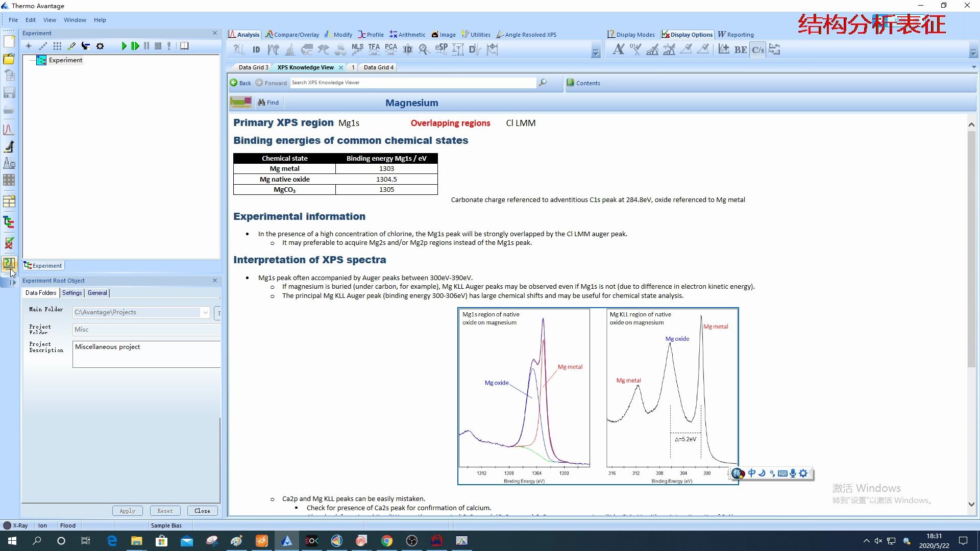This screenshot has height=551, width=980.
Task: Open the TFA analysis tool
Action: click(374, 49)
